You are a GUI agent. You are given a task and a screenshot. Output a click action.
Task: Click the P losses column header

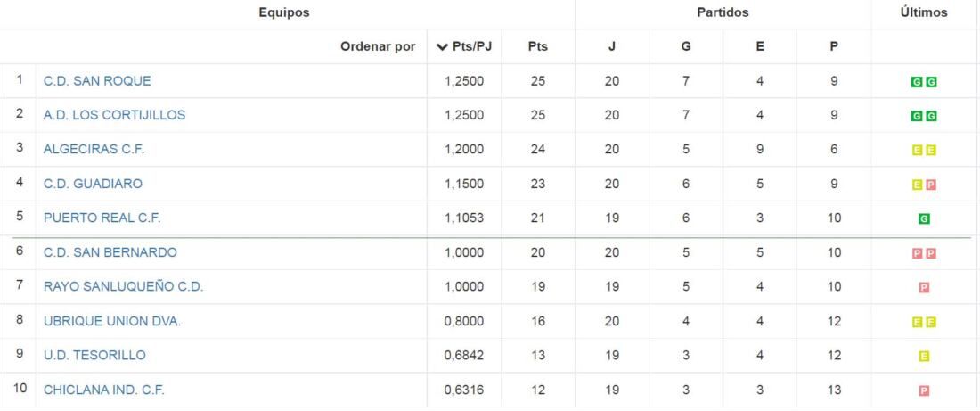[834, 46]
